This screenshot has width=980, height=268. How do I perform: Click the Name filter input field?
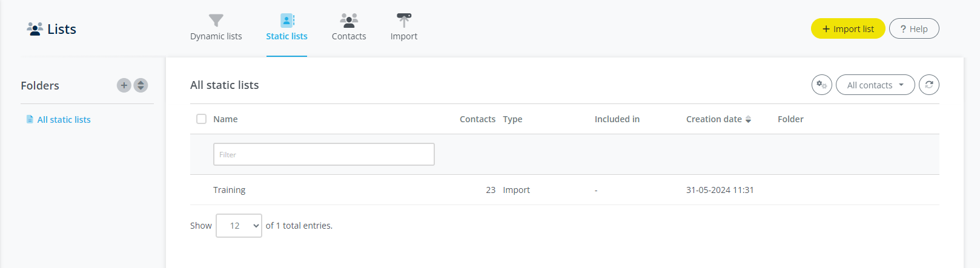(x=323, y=154)
